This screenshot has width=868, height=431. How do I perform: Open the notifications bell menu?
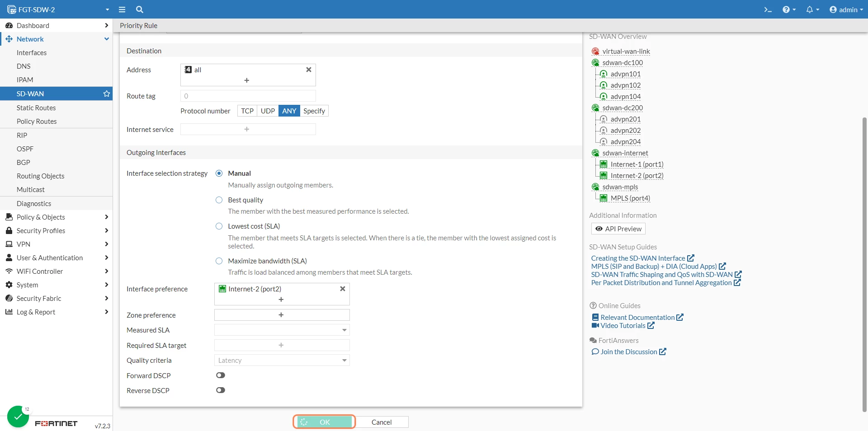812,9
